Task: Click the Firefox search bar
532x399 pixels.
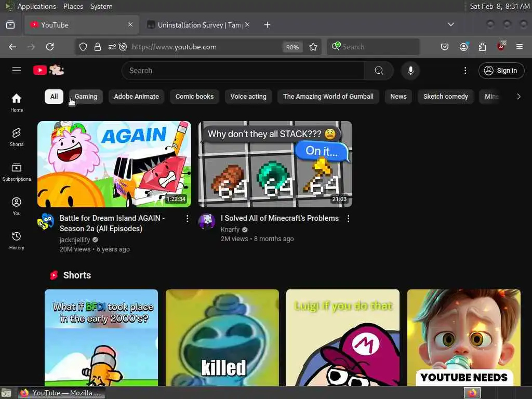Action: 373,47
